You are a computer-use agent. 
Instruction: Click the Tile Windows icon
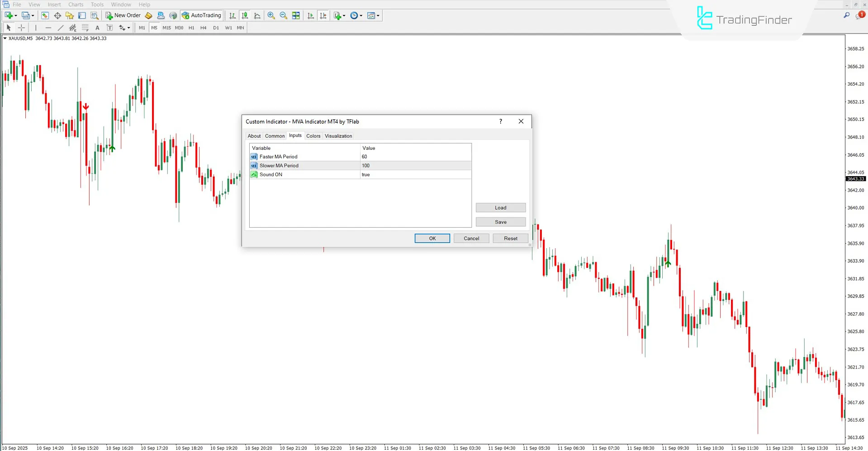[296, 15]
